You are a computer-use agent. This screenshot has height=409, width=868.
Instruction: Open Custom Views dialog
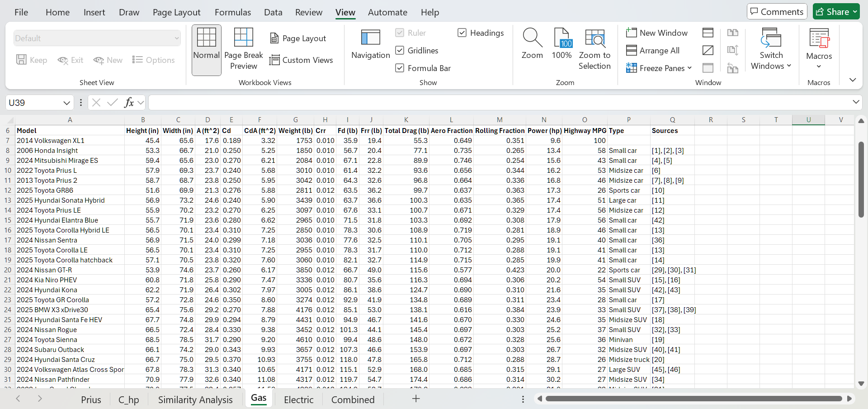click(x=301, y=60)
